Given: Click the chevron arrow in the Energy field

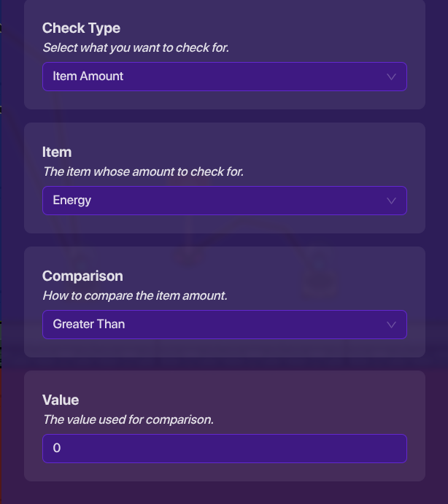Looking at the screenshot, I should (391, 201).
